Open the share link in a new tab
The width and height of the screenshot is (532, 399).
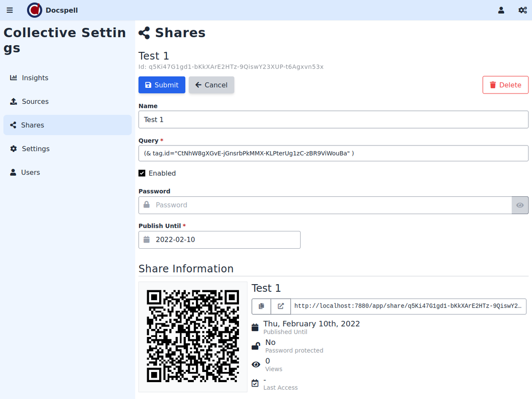pyautogui.click(x=281, y=306)
